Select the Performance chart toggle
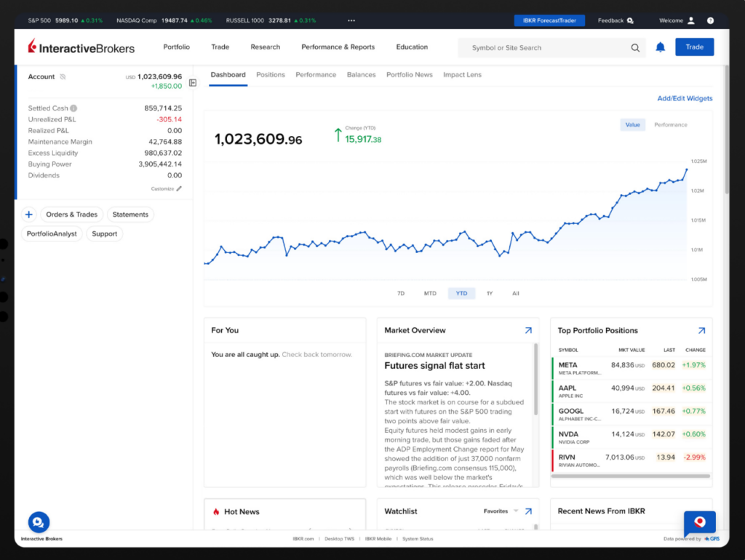 (x=670, y=124)
